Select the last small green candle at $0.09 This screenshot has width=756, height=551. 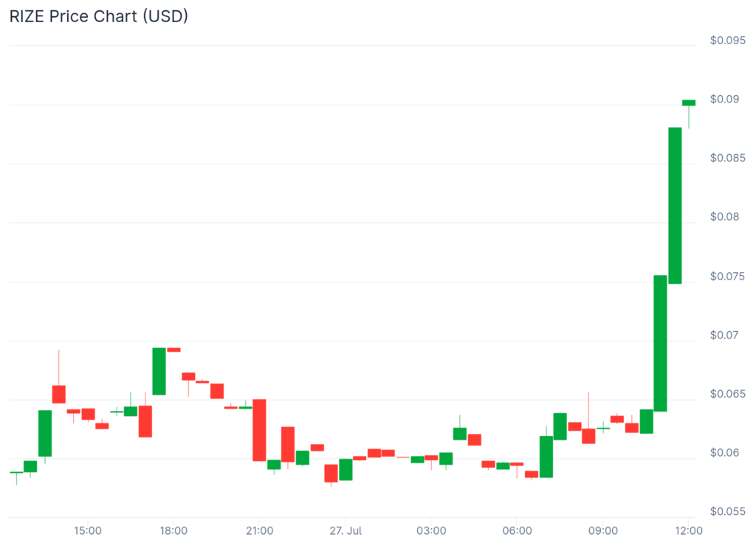coord(689,103)
